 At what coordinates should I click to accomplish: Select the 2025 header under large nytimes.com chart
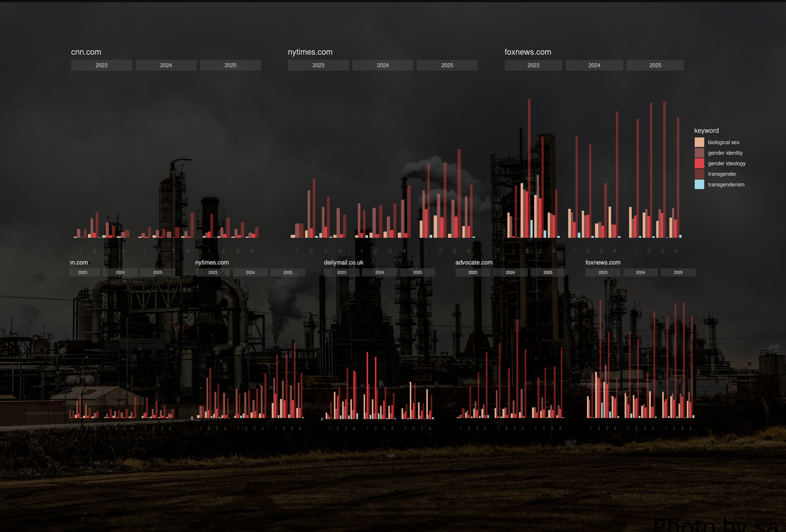(x=447, y=65)
